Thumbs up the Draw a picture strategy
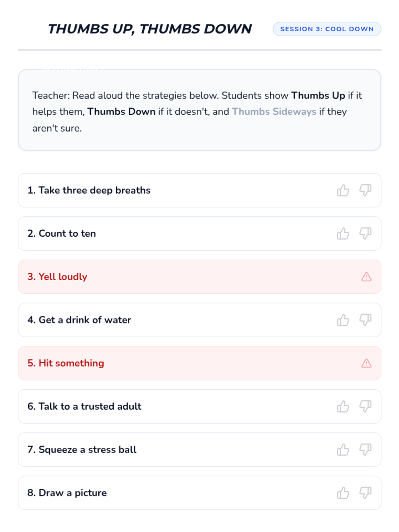The height and width of the screenshot is (532, 399). 343,493
